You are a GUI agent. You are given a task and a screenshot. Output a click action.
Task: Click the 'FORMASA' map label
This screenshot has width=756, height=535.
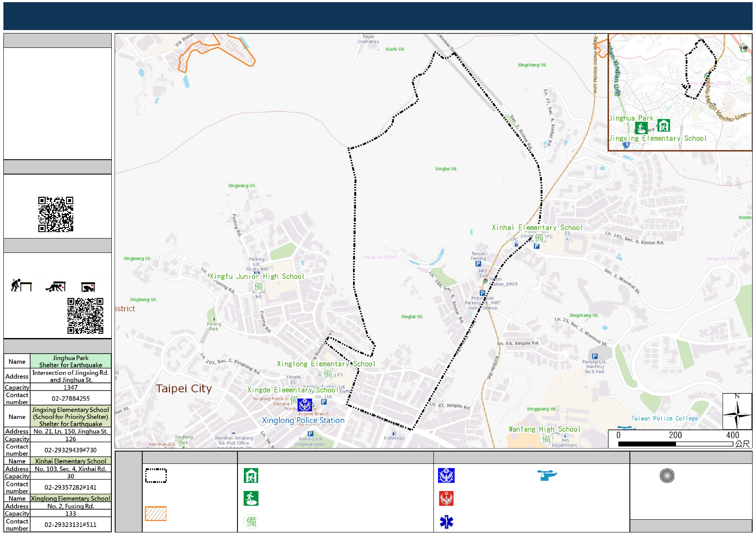(x=394, y=438)
